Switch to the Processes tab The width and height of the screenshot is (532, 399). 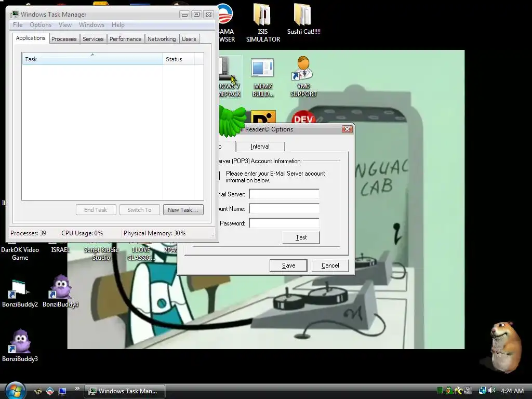[64, 39]
